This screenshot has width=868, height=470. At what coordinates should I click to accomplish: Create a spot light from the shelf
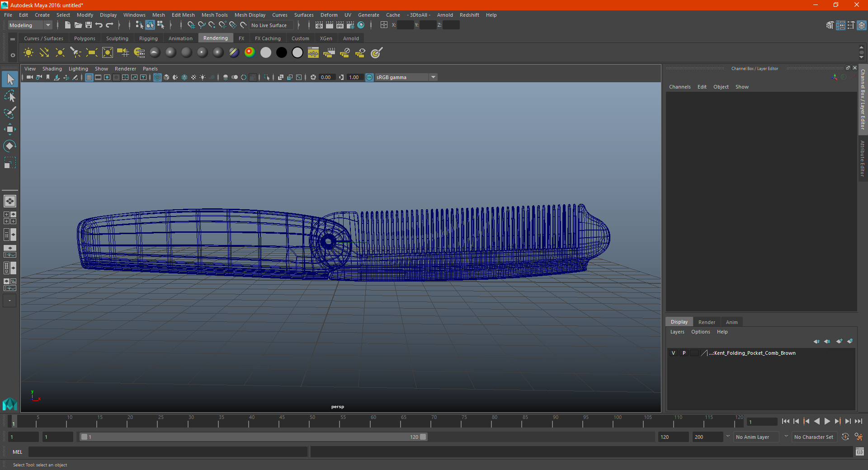point(76,53)
